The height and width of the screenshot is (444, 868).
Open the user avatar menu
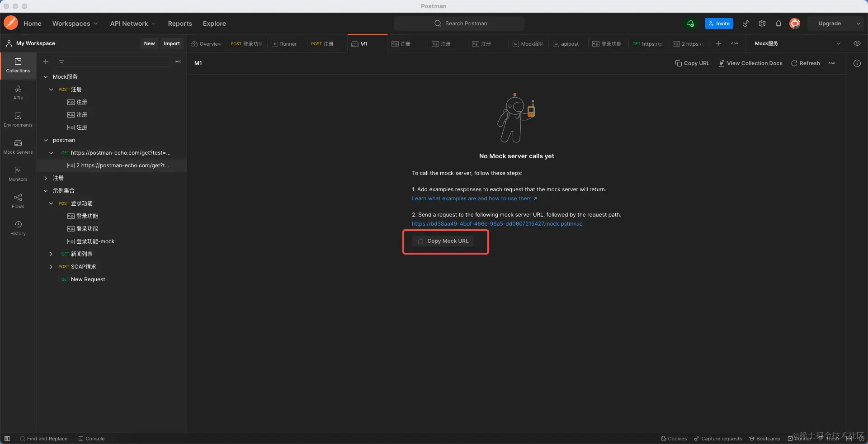[795, 24]
